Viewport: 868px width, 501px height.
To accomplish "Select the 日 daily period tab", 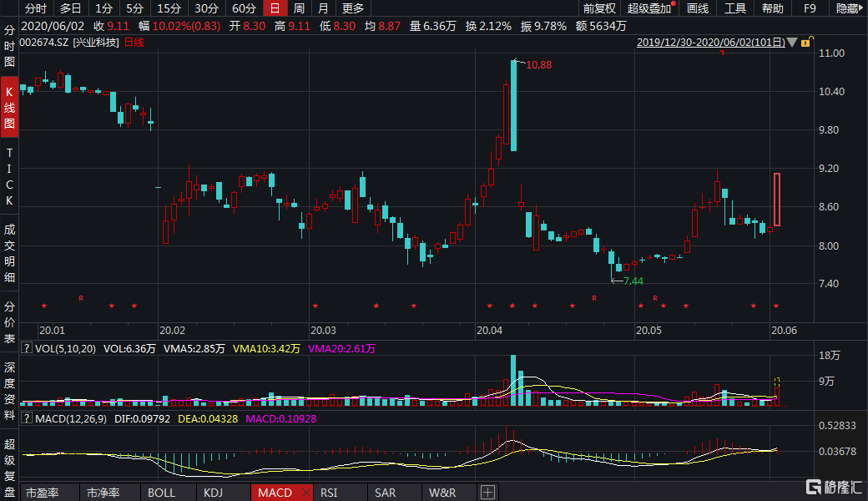I will [x=275, y=8].
